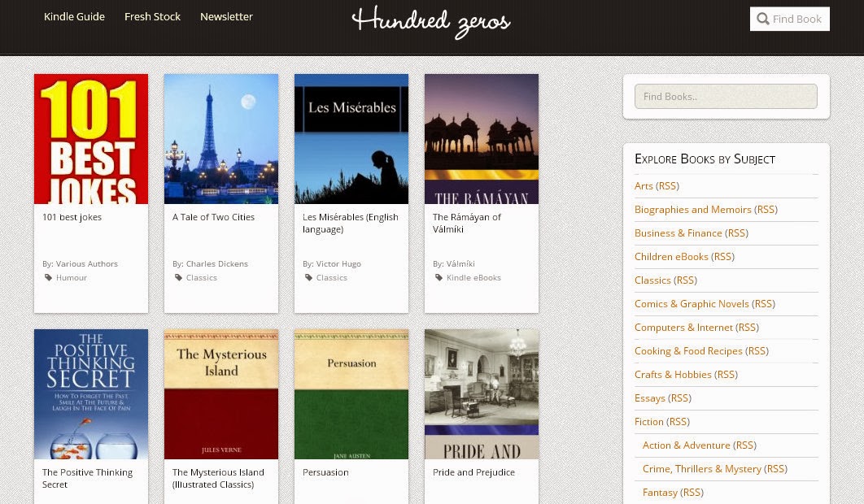Open the Newsletter page
The height and width of the screenshot is (504, 864).
point(226,16)
